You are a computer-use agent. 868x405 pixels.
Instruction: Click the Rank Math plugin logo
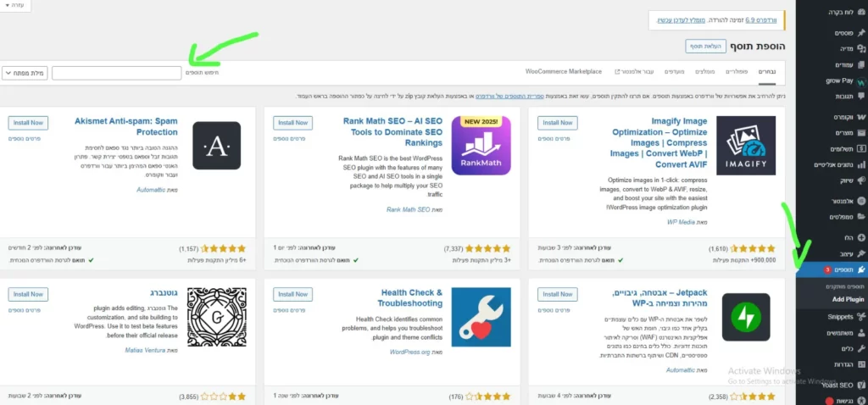[x=481, y=146]
